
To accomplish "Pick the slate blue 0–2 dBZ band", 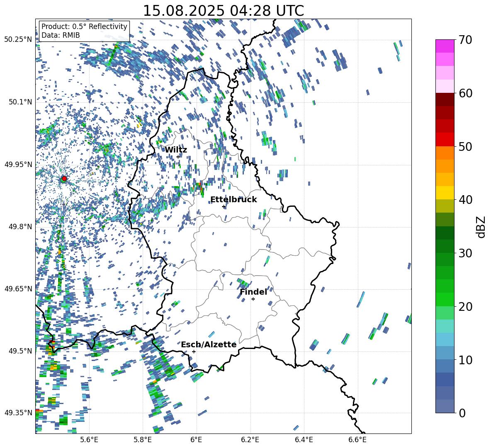I will (x=445, y=406).
